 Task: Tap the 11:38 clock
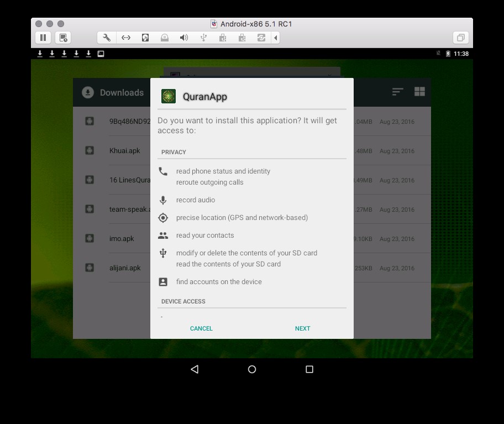click(461, 54)
